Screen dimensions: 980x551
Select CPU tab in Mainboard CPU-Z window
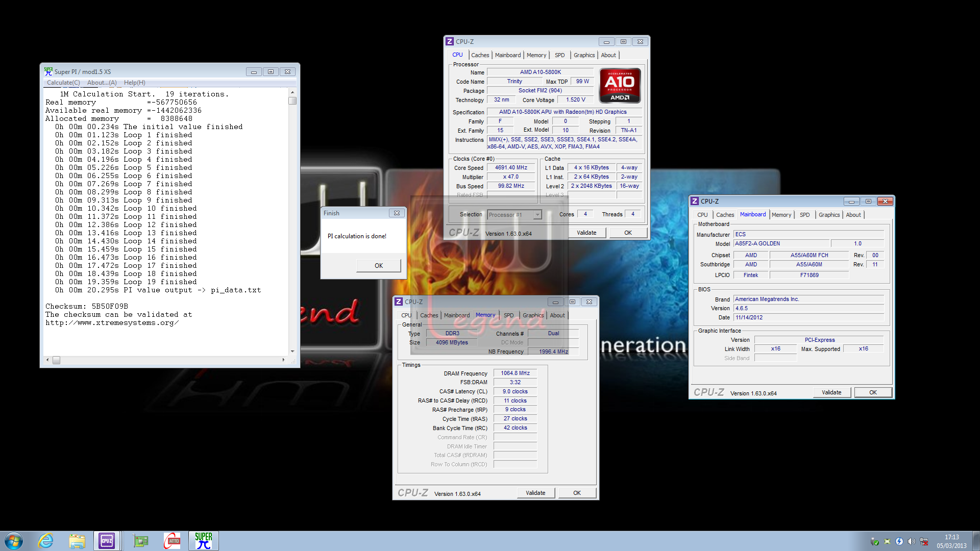703,215
